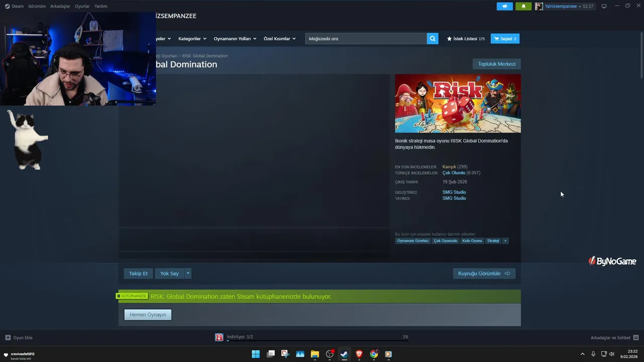Open the Steam announcements megaphone button
Screen dimensions: 644x362
pyautogui.click(x=505, y=6)
